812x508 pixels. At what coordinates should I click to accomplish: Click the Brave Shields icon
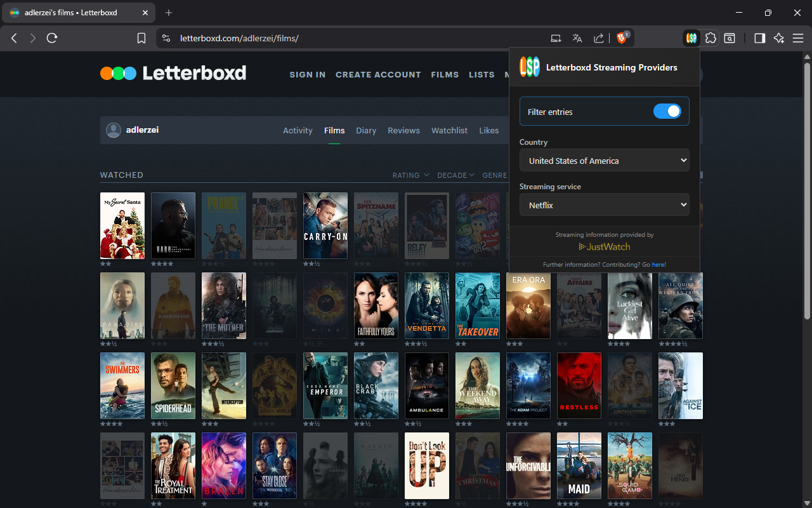620,37
